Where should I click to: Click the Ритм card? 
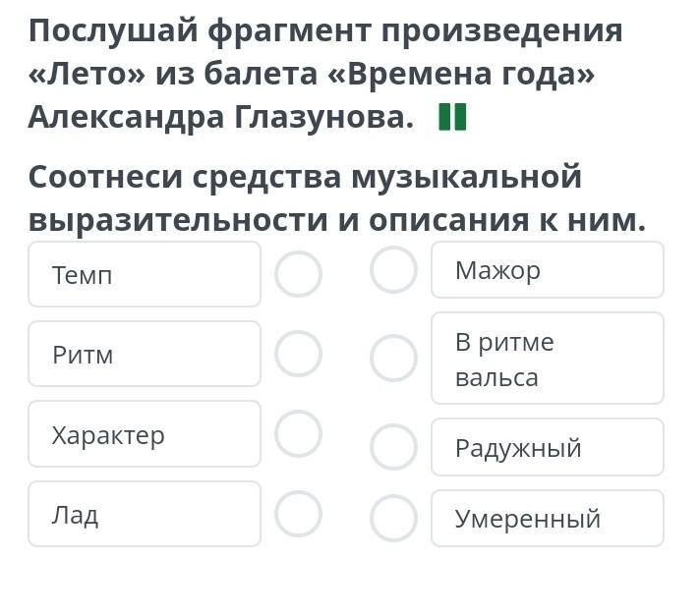(145, 354)
